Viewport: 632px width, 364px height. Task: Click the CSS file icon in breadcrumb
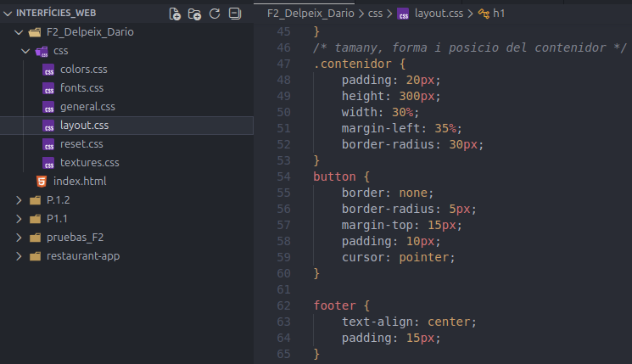tap(403, 14)
